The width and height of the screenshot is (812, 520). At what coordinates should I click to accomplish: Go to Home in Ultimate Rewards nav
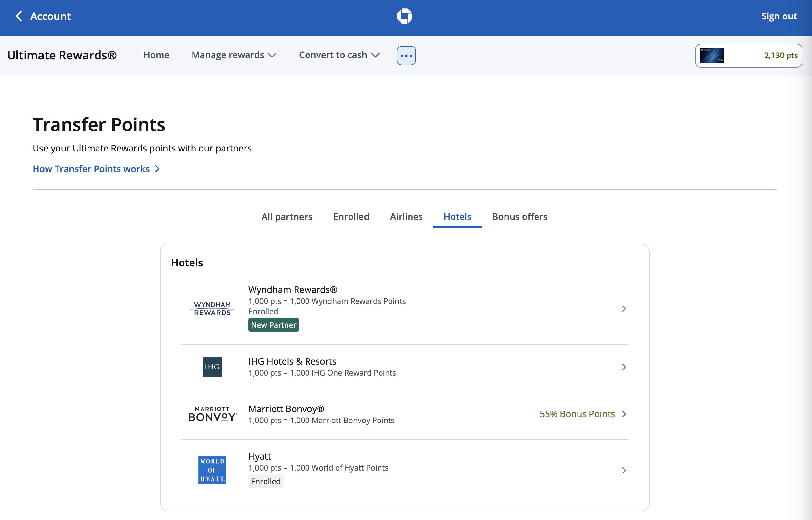tap(156, 55)
